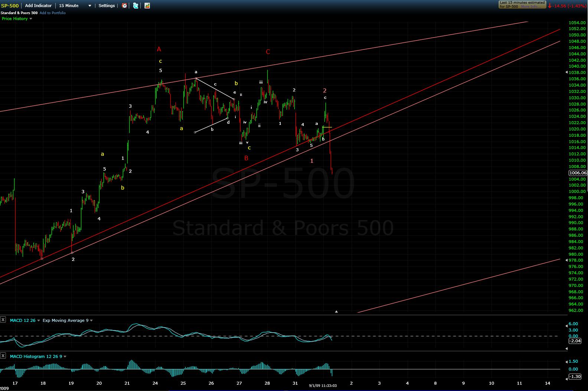Click the year label 2009
588x391 pixels.
(x=4, y=388)
